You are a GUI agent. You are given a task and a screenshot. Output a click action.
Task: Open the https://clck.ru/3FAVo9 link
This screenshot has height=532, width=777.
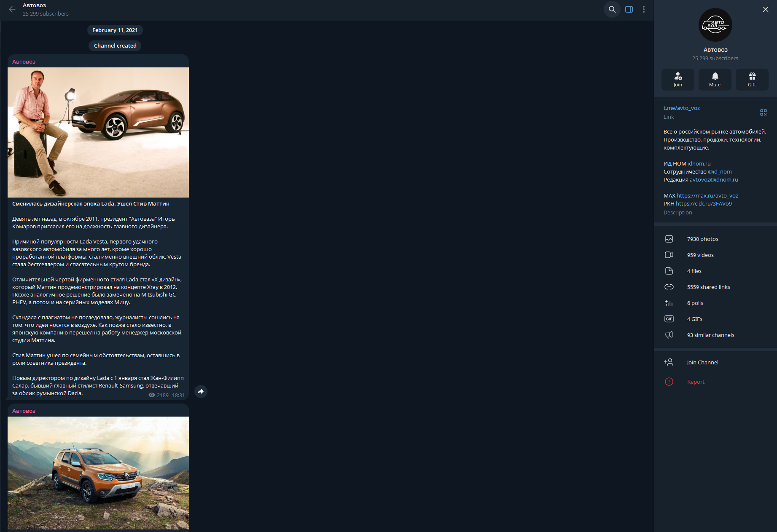[704, 203]
